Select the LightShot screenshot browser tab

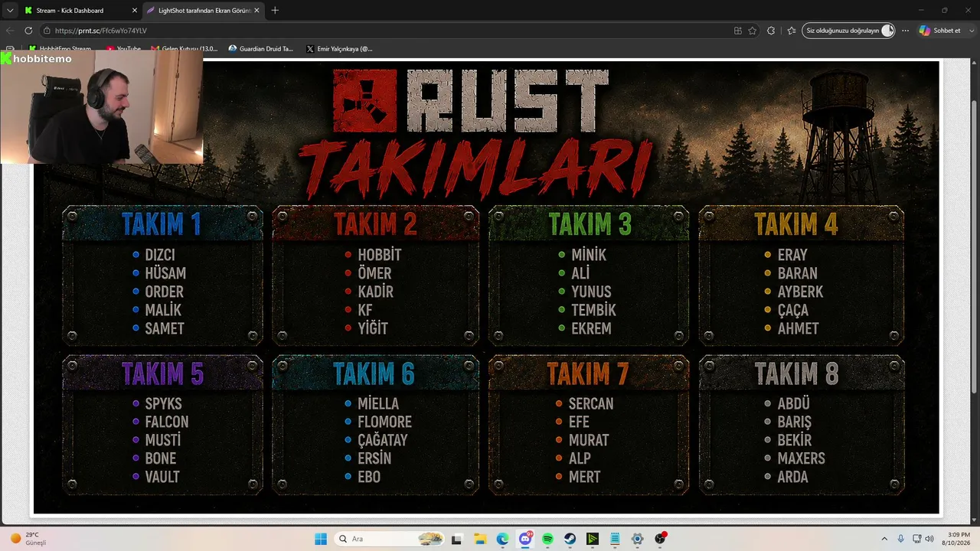click(203, 11)
